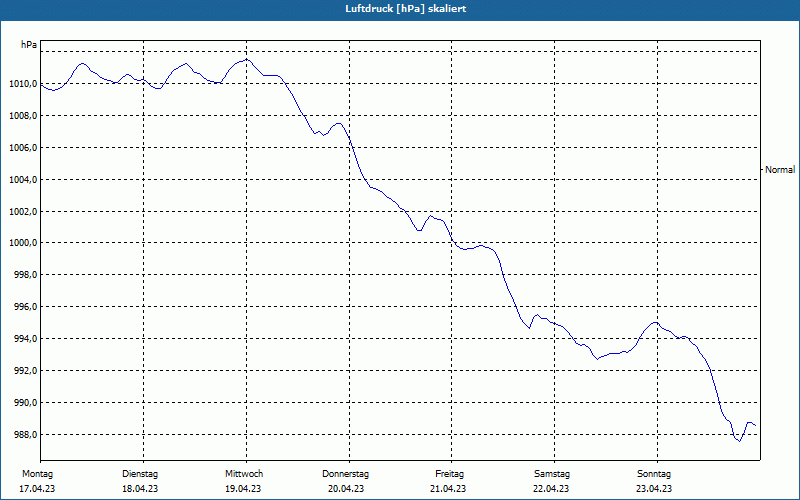
Task: Click the pressure curve peak at Mittwoch gridline
Action: click(246, 59)
